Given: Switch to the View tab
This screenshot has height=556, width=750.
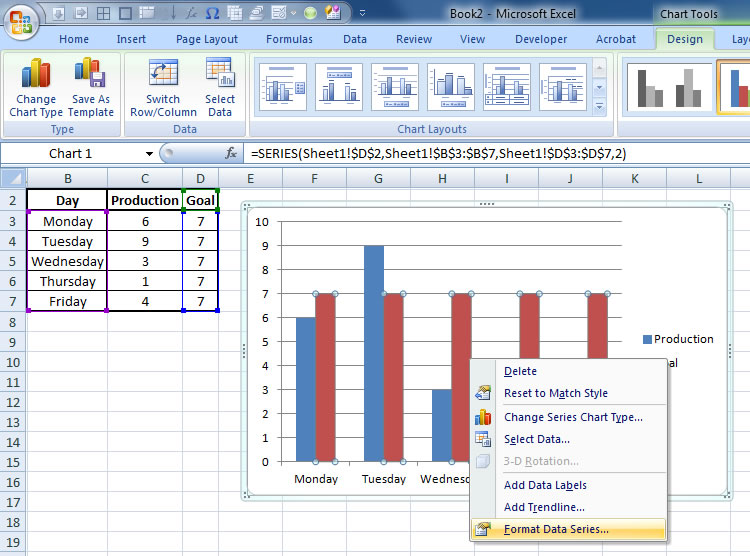Looking at the screenshot, I should coord(472,39).
